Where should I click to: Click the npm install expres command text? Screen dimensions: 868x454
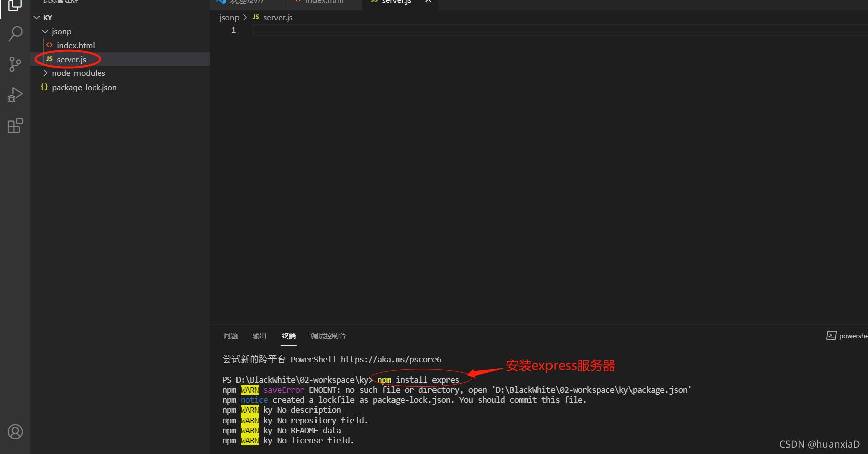(418, 380)
